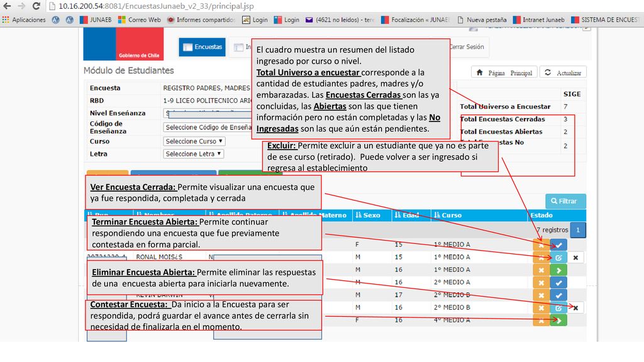644x362 pixels.
Task: Open the Aplicaciones apps grid in bookmarks bar
Action: [x=24, y=19]
